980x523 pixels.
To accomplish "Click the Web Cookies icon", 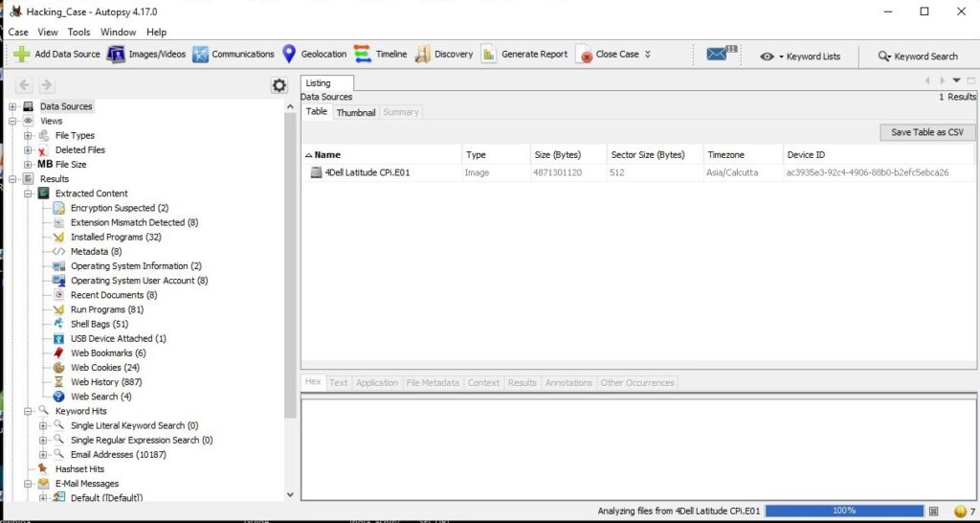I will coord(58,368).
